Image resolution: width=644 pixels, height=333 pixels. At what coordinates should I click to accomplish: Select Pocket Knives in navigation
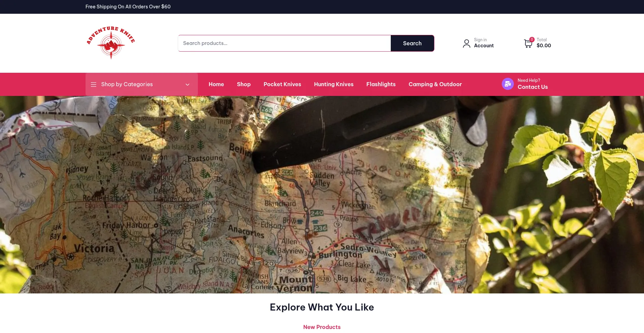click(282, 84)
